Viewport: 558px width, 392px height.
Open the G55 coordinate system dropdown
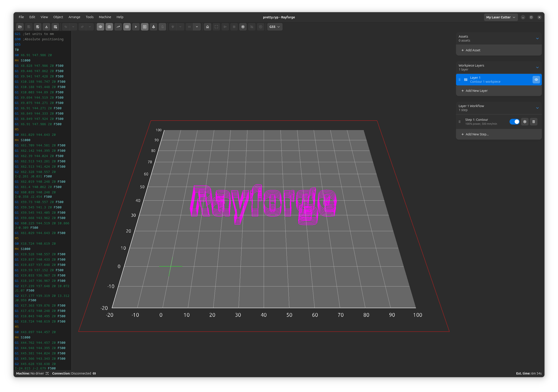point(274,27)
